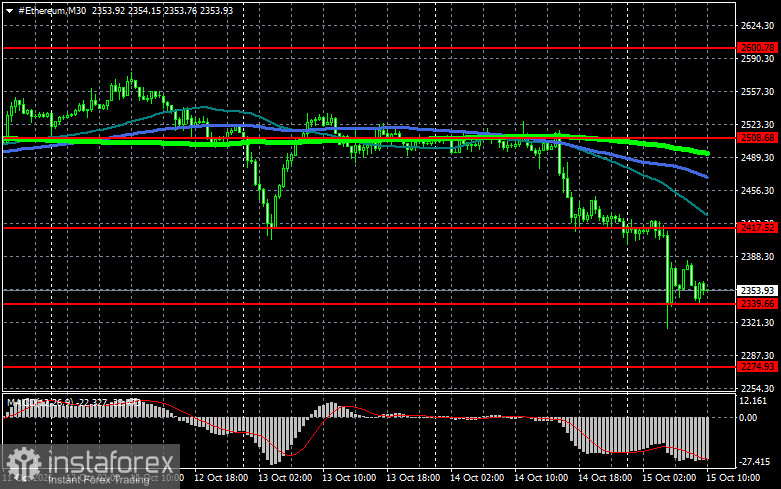Click the 2254.30 price axis value

[757, 388]
